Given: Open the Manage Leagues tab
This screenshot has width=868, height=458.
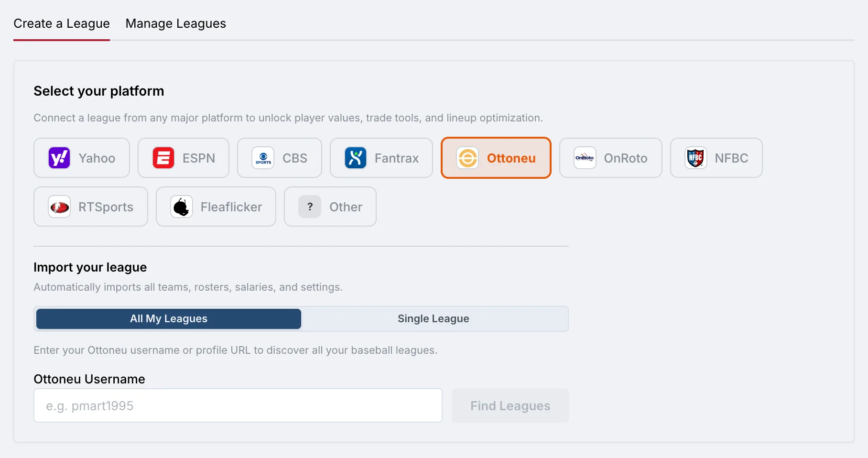Looking at the screenshot, I should click(x=176, y=23).
